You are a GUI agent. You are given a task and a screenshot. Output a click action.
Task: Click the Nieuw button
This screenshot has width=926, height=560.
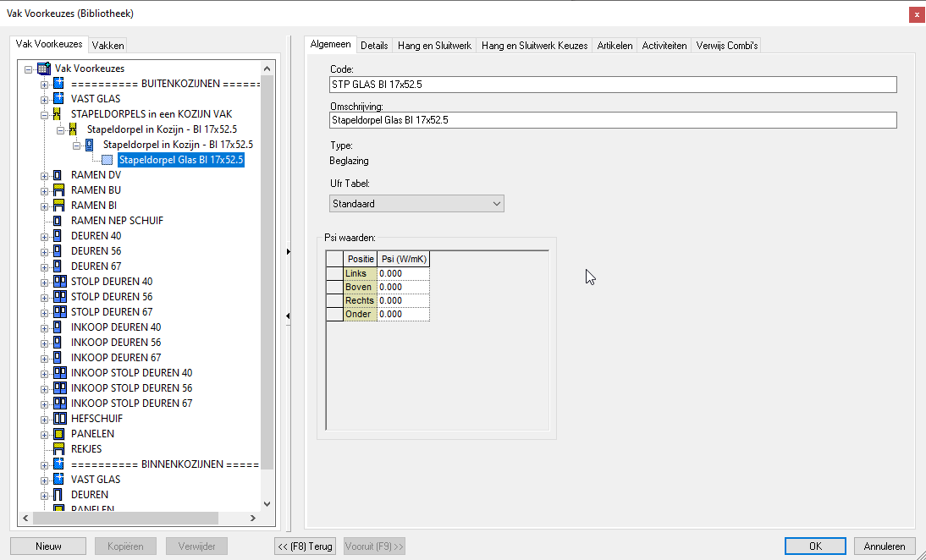(48, 546)
